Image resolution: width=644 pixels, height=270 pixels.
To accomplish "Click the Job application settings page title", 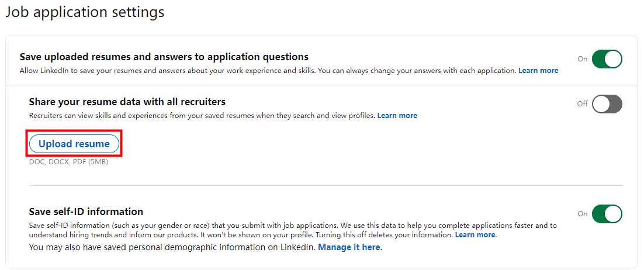I will tap(85, 12).
